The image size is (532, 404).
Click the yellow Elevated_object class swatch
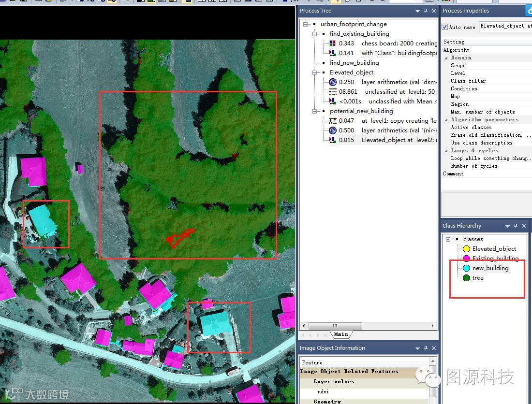point(467,249)
